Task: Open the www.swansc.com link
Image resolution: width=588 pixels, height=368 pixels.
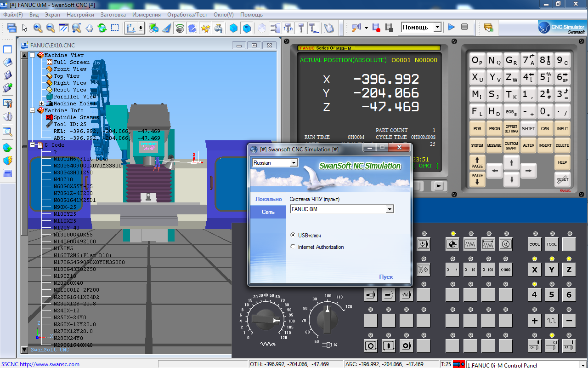Action: (x=50, y=364)
